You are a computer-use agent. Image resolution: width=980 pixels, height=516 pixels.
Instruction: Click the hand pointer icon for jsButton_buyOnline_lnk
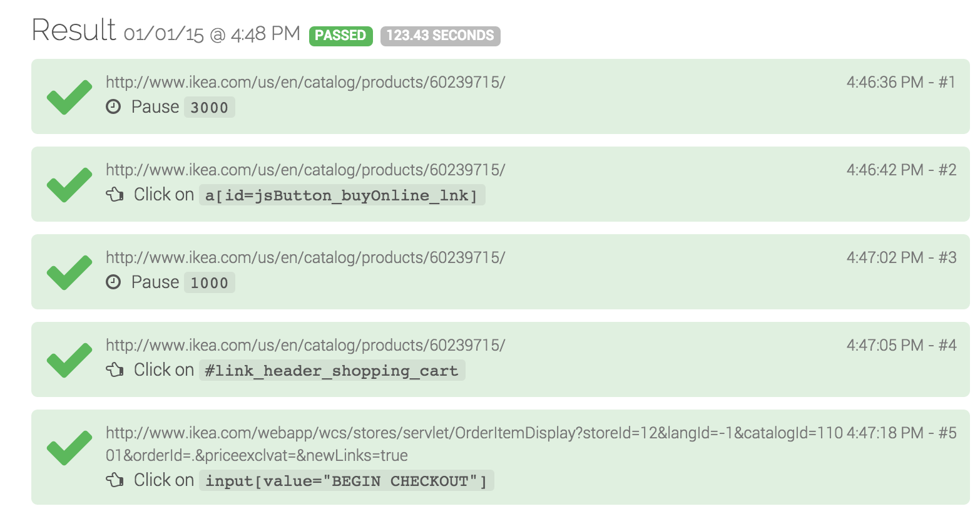click(x=115, y=195)
